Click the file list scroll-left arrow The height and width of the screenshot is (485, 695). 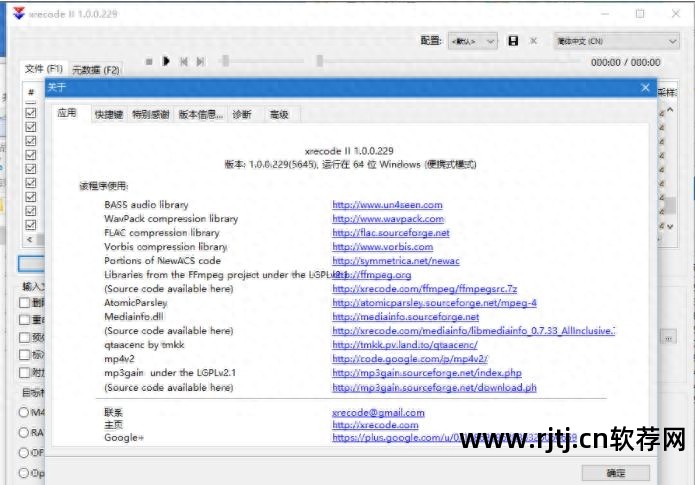(30, 239)
